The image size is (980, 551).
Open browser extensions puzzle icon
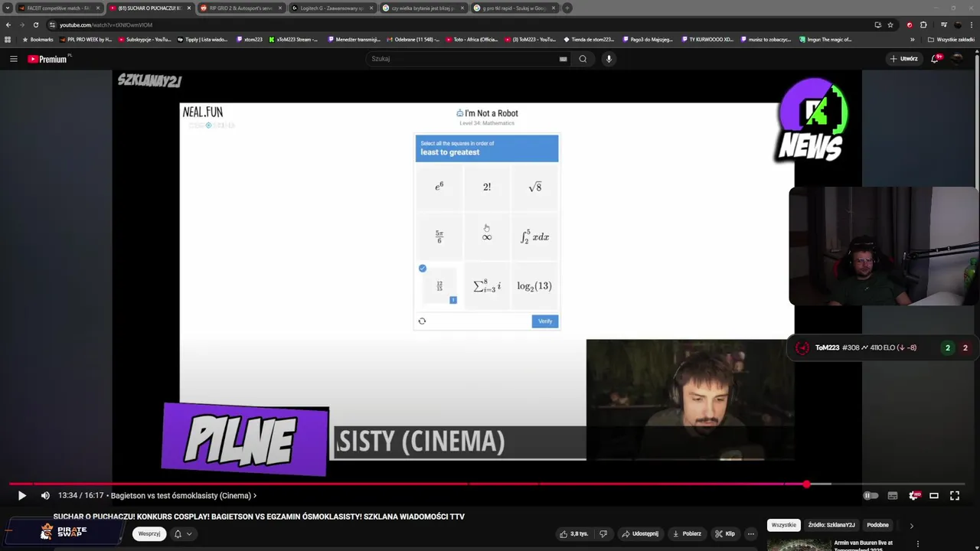pyautogui.click(x=923, y=24)
